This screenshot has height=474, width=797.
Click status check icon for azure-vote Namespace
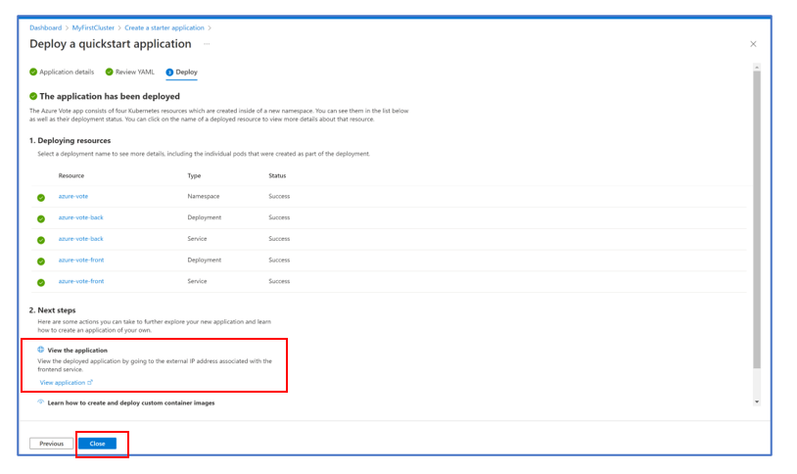41,198
